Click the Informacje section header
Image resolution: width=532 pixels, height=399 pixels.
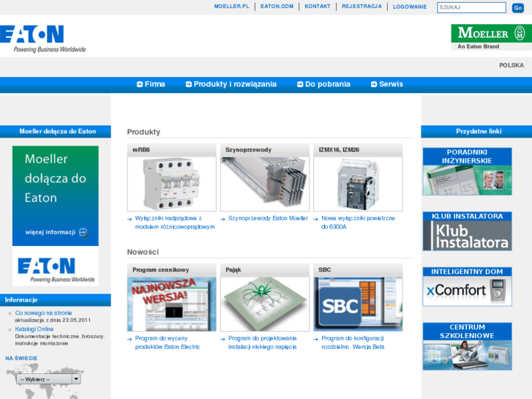coord(56,300)
